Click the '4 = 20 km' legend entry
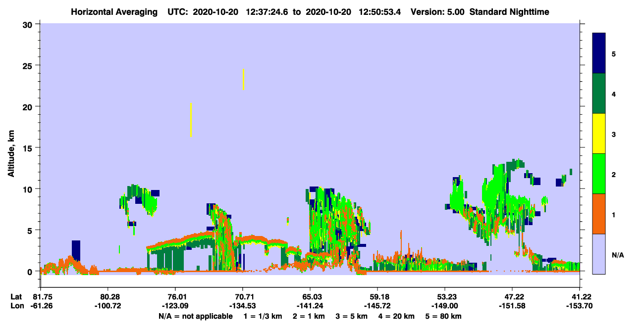644x330 pixels. 397,316
